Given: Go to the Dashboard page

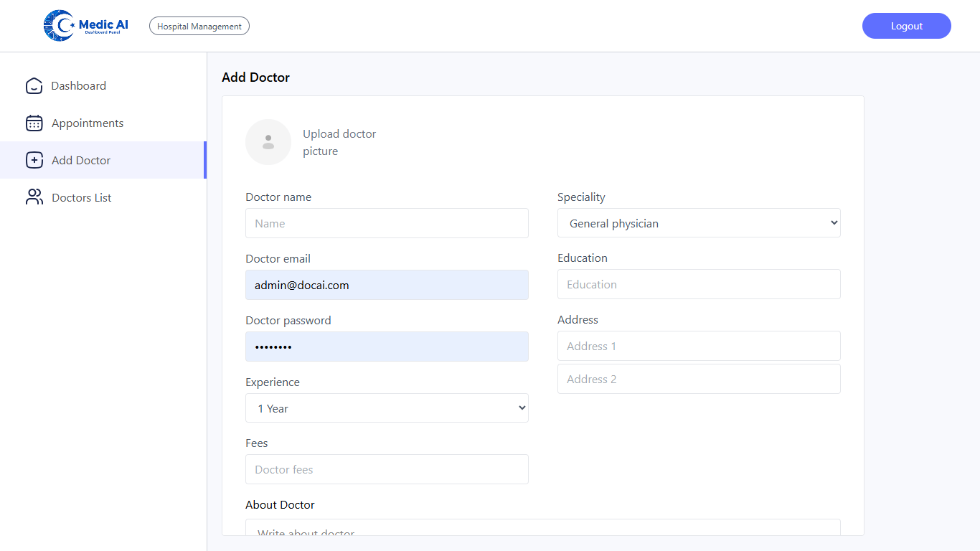Looking at the screenshot, I should point(78,86).
